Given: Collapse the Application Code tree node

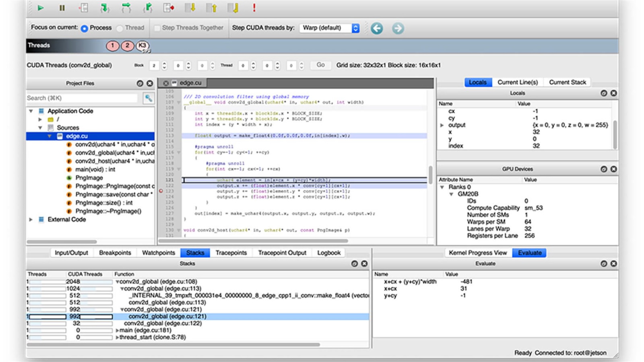Looking at the screenshot, I should click(31, 111).
